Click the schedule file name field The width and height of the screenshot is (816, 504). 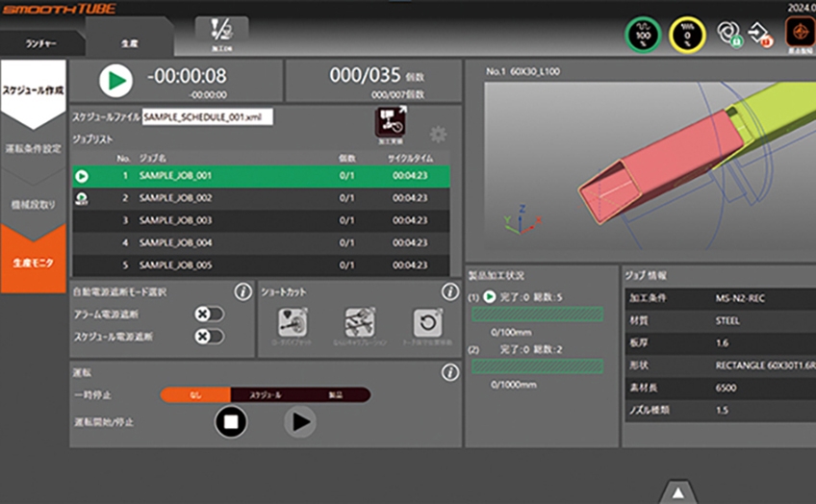[x=207, y=116]
